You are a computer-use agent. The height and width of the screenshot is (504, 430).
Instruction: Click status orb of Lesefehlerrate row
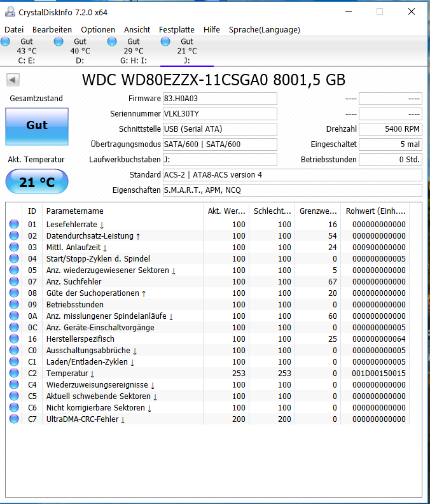[x=14, y=224]
